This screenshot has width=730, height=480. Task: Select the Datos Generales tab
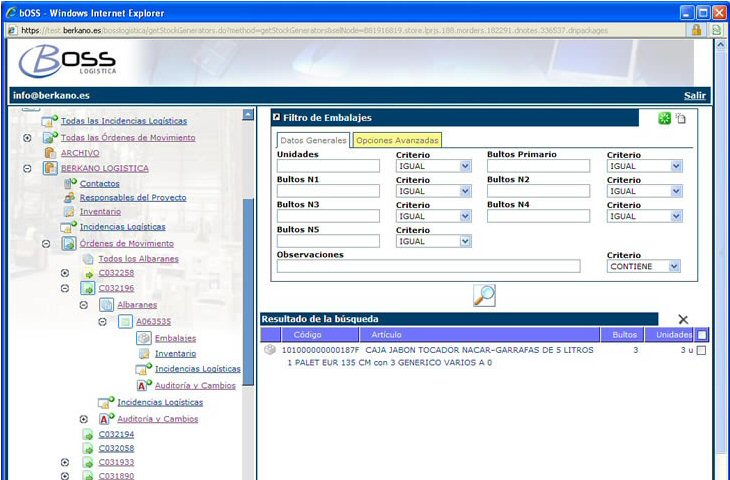(x=313, y=140)
